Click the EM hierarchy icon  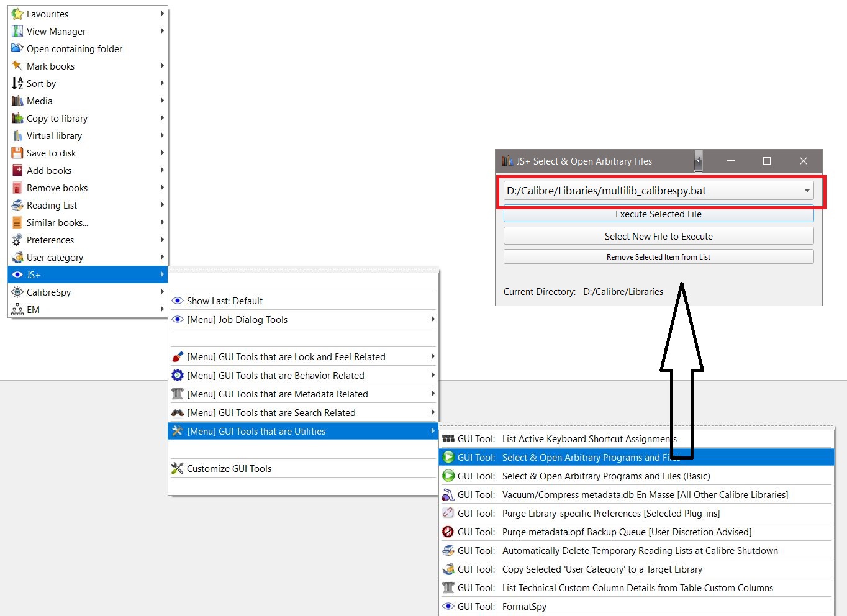click(x=17, y=309)
